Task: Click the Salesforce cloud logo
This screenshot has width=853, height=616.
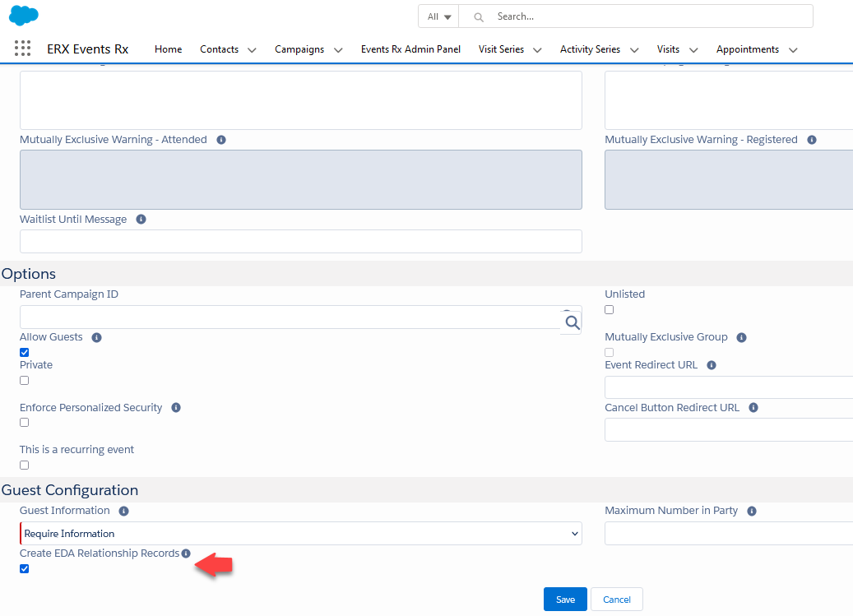Action: [x=24, y=15]
